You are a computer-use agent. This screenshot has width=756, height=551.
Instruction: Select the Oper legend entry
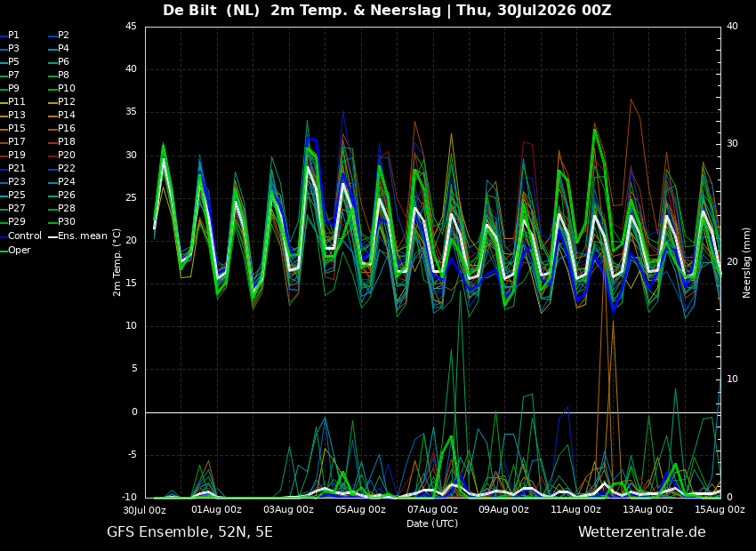coord(15,250)
